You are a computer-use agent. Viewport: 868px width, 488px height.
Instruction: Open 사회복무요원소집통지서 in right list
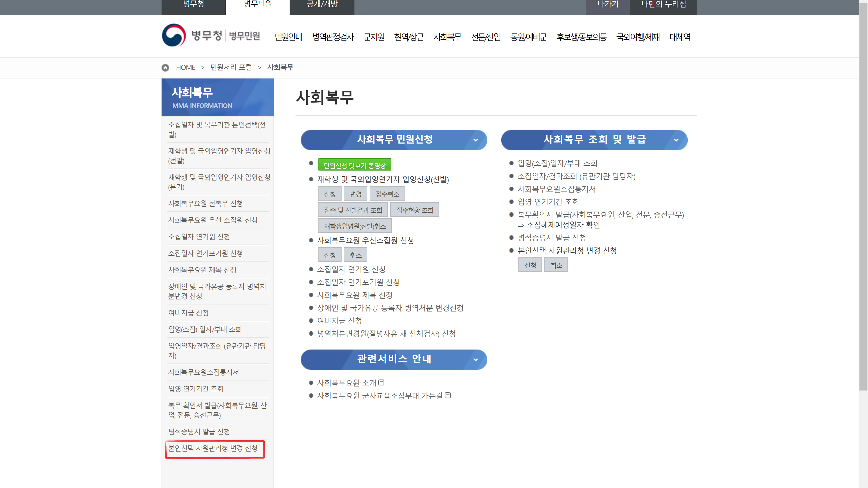pos(557,189)
